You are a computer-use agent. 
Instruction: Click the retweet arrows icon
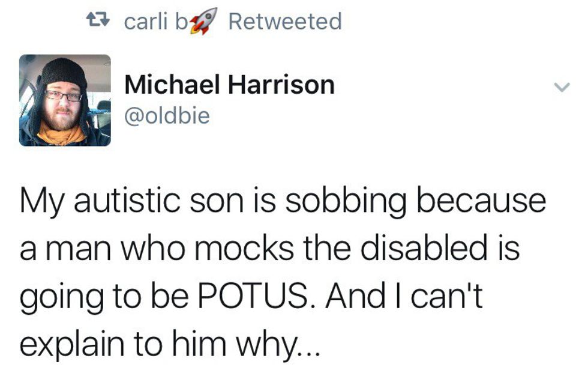click(98, 22)
